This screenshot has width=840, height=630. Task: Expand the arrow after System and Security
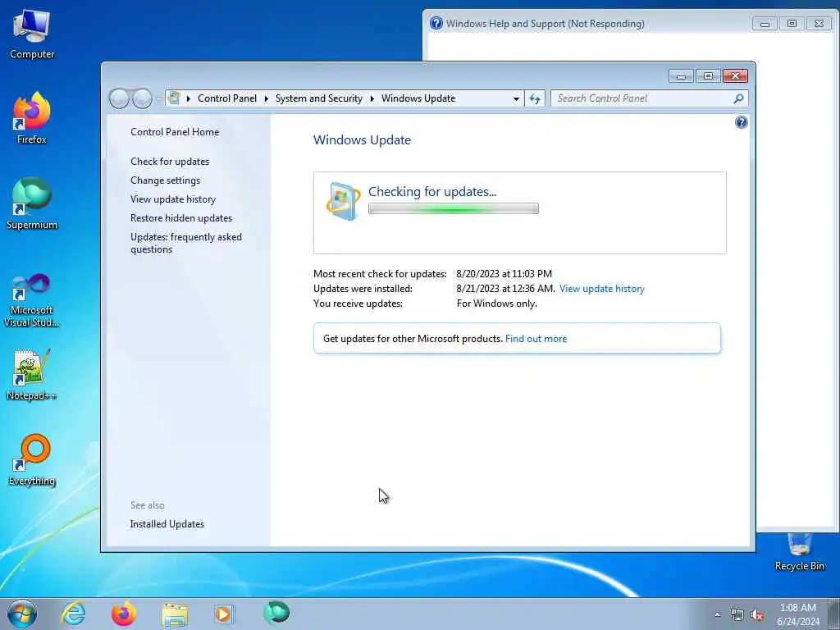coord(372,98)
